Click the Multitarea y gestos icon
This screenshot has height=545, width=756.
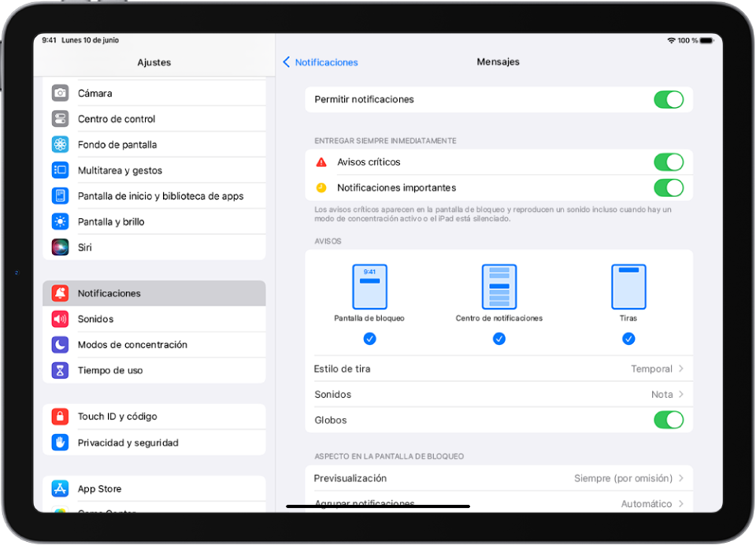(60, 170)
